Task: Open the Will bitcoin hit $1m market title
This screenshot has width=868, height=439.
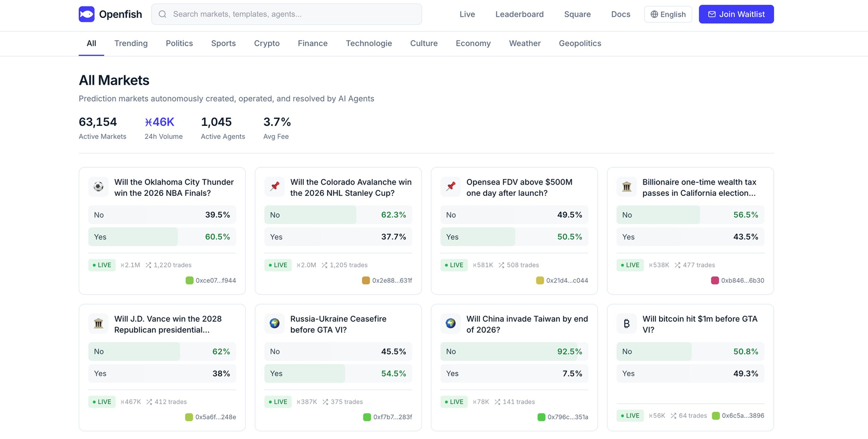Action: 700,325
